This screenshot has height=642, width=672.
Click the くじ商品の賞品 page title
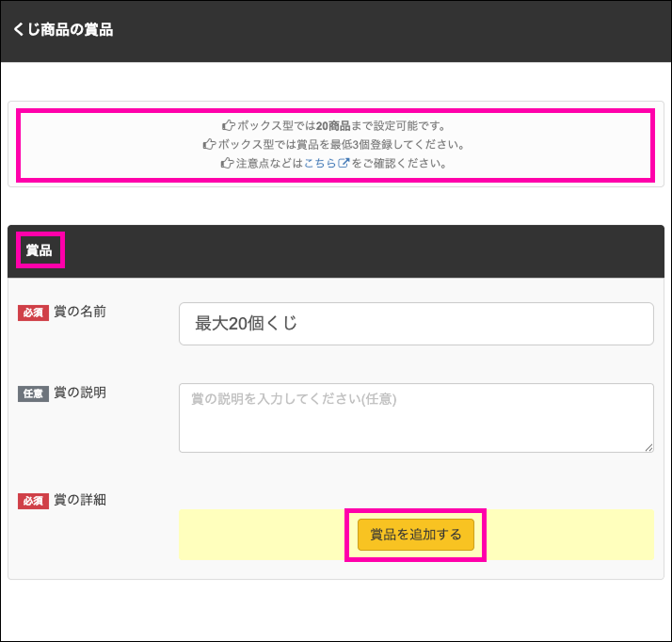(x=63, y=30)
